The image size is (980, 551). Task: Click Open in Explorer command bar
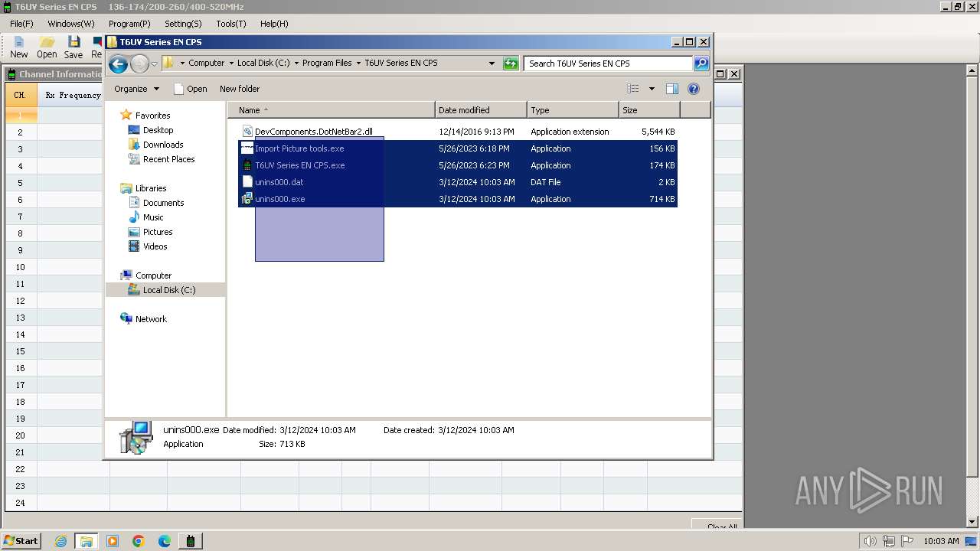coord(191,89)
